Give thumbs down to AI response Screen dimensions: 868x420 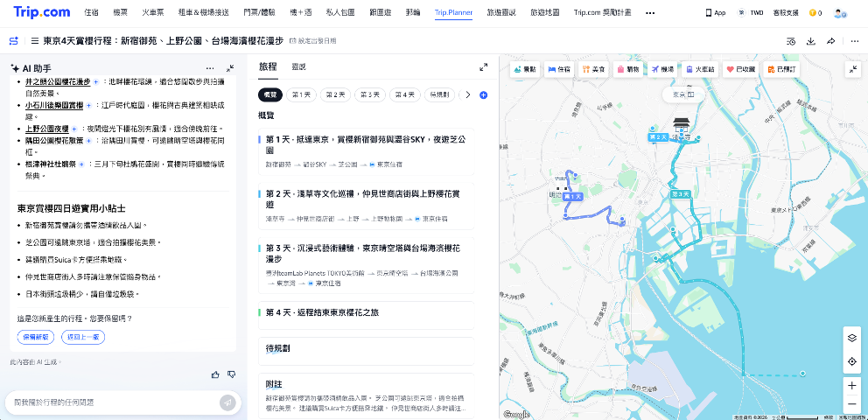[x=231, y=374]
